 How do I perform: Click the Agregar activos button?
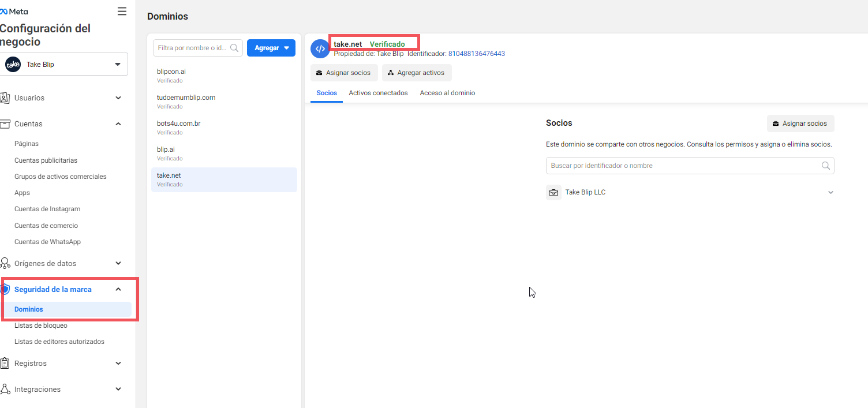[417, 73]
